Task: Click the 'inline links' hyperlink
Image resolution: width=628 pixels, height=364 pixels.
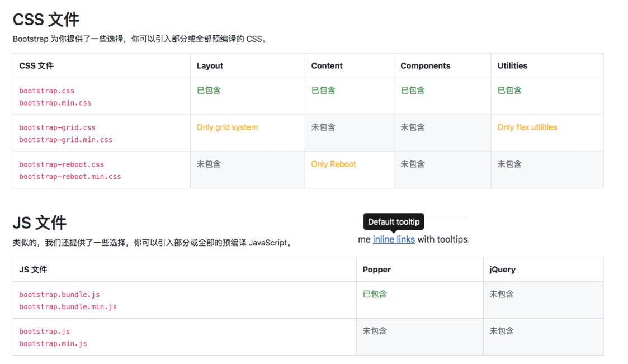Action: click(394, 239)
